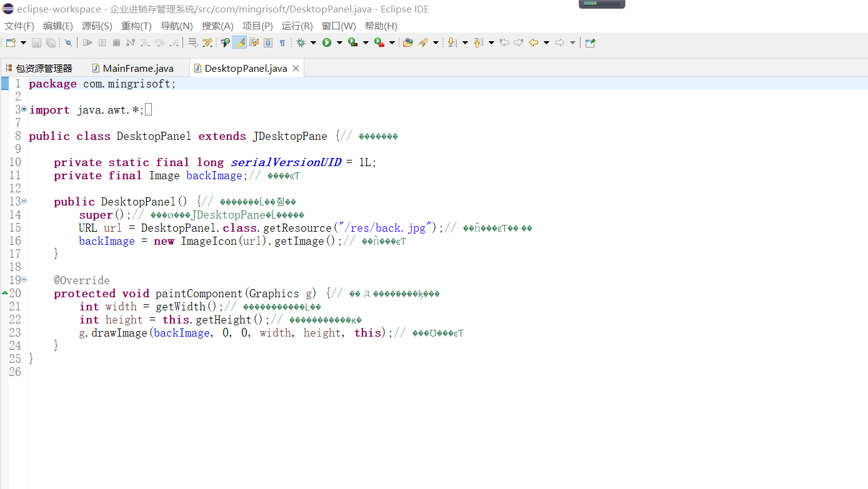Expand the folded imports on line 3
Viewport: 868px width, 489px height.
(x=24, y=109)
